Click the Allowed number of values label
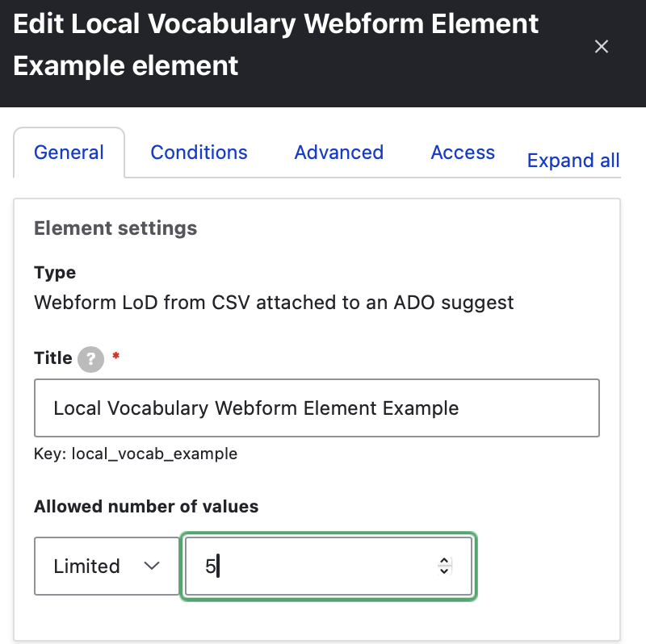This screenshot has height=644, width=646. [x=146, y=507]
